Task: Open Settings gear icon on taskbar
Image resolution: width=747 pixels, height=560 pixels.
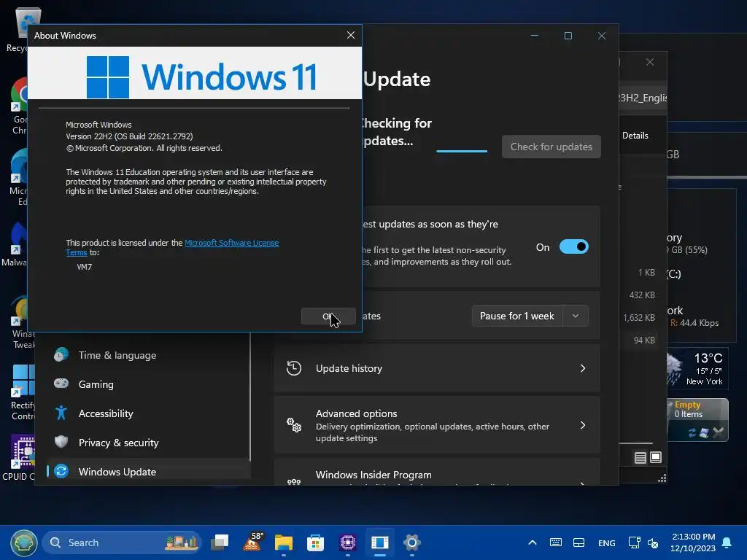Action: [411, 542]
